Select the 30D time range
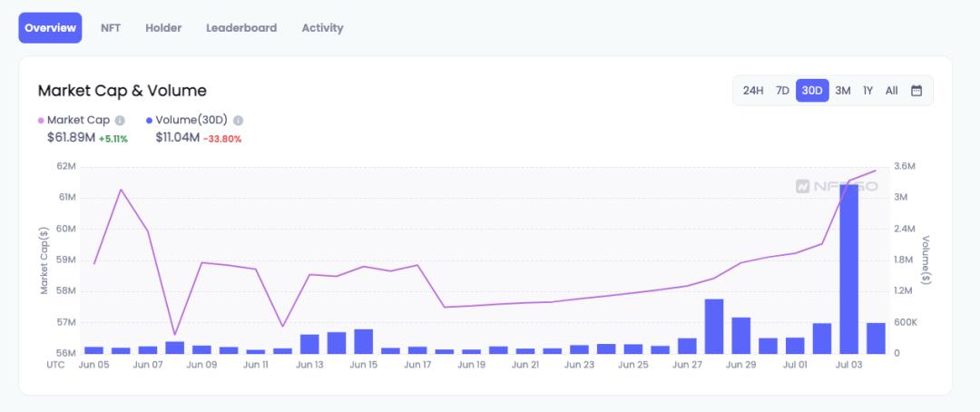 [812, 91]
